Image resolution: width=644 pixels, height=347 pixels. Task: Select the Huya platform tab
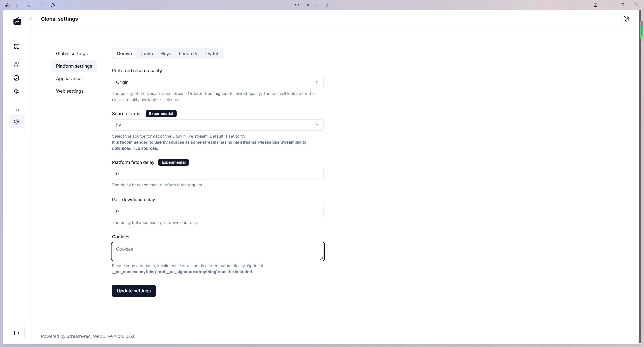pos(166,54)
